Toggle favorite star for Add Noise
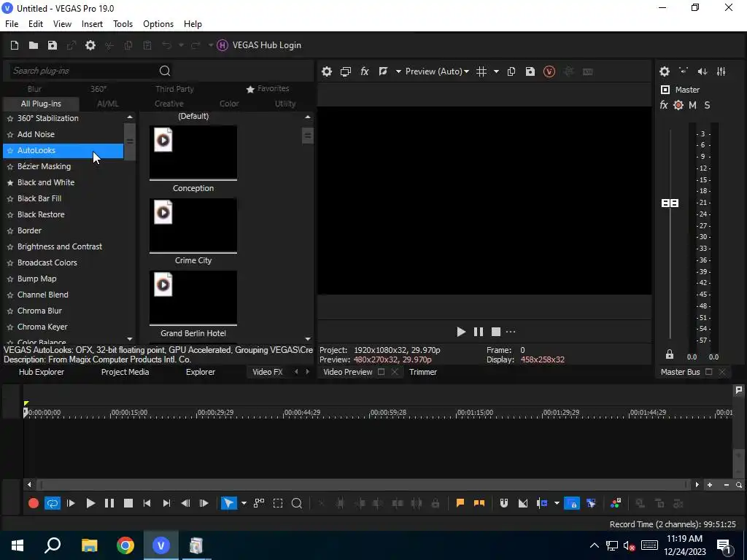This screenshot has height=560, width=747. pos(10,135)
